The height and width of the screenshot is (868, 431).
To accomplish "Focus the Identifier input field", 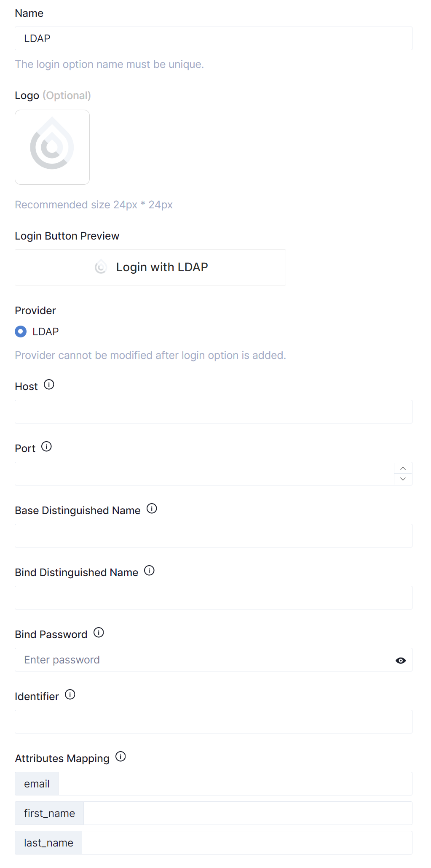I will tap(214, 722).
